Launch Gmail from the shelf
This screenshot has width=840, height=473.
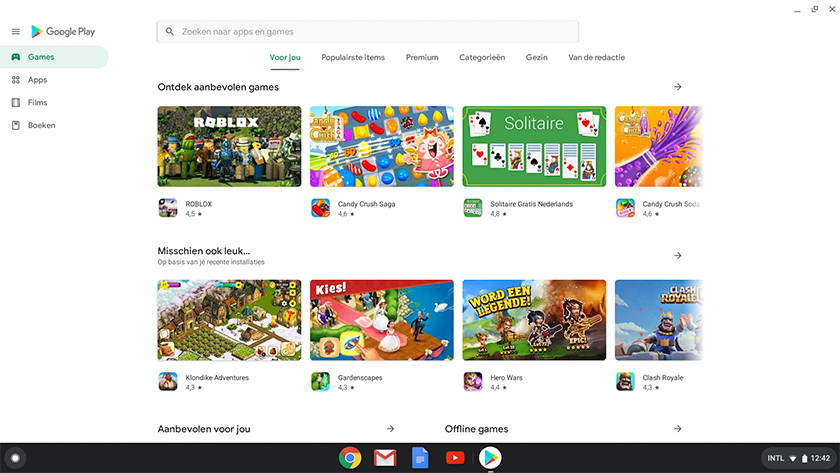[385, 458]
